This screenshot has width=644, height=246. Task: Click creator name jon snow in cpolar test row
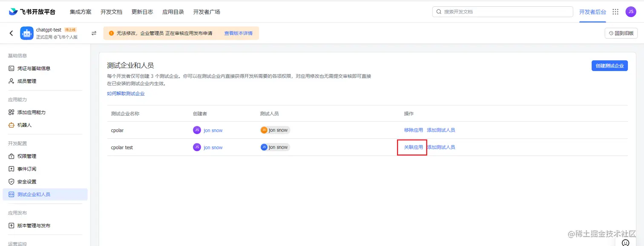[x=213, y=147]
